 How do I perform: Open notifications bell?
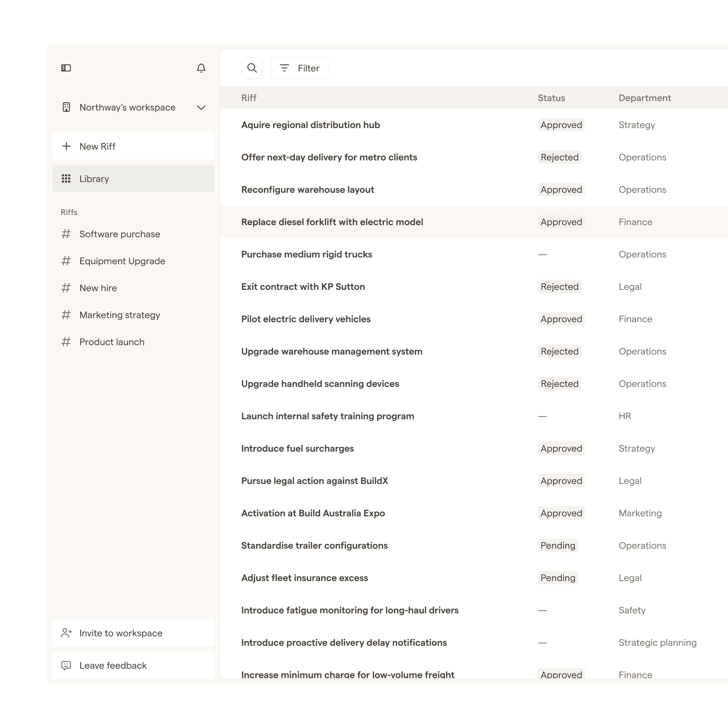pos(201,68)
